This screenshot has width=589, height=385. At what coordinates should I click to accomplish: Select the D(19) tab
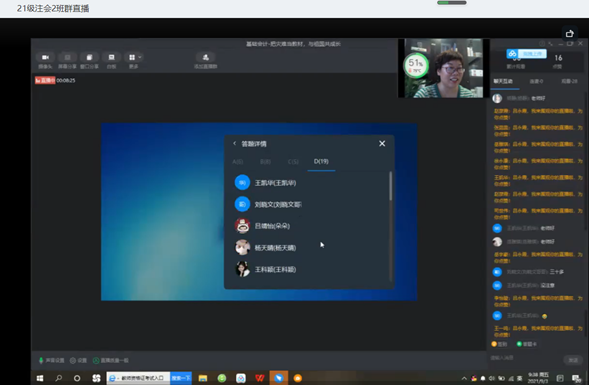321,162
